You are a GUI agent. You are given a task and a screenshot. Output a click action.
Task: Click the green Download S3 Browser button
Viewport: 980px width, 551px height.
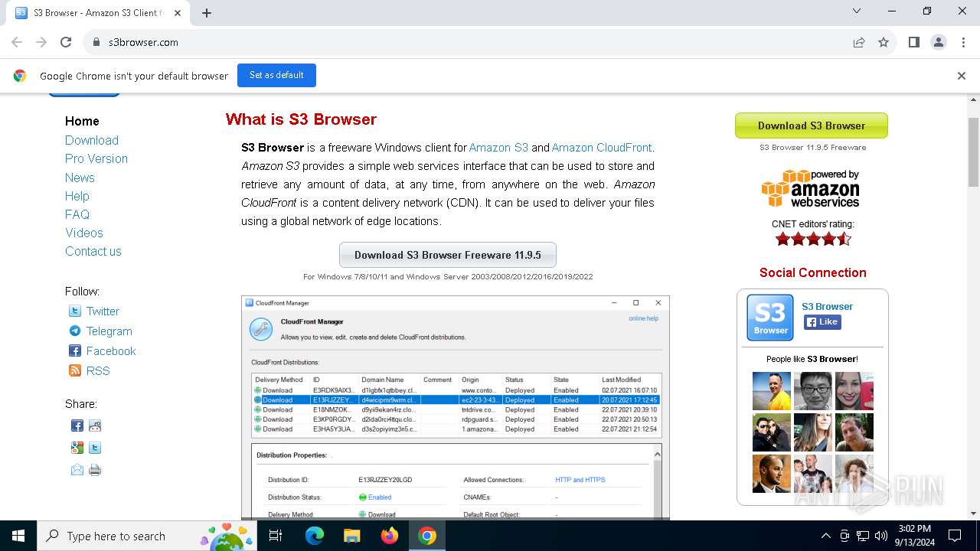click(x=812, y=126)
